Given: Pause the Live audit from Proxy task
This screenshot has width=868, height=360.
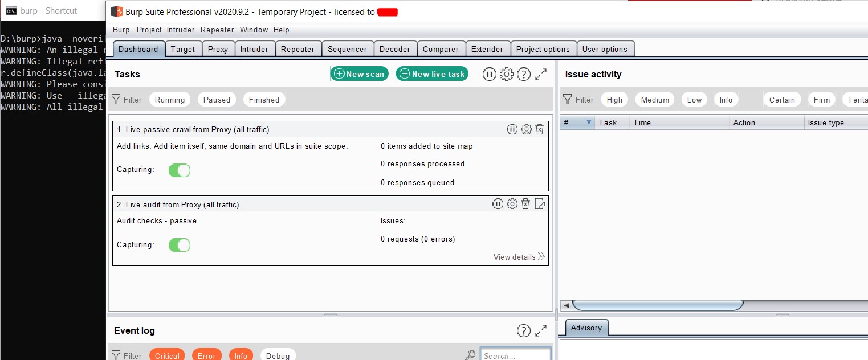Looking at the screenshot, I should coord(498,204).
